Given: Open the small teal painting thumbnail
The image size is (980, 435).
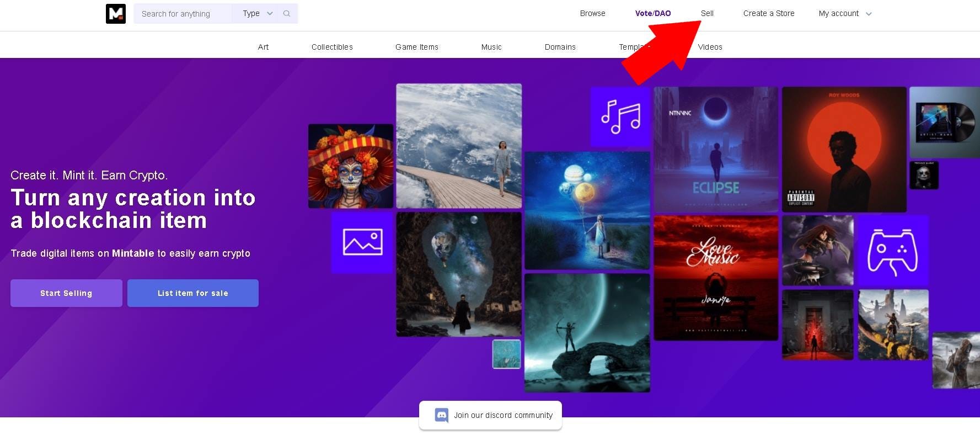Looking at the screenshot, I should (x=506, y=354).
